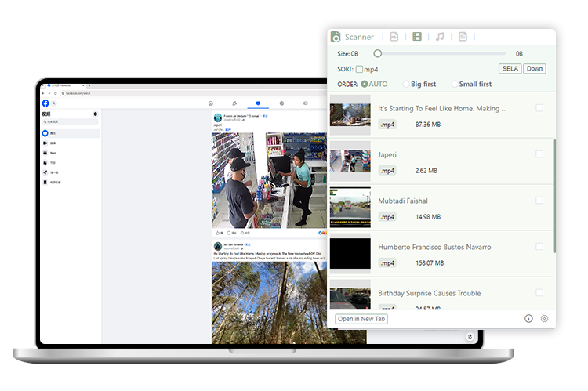Viewport: 588px width, 391px height.
Task: Click the Open in New Tab button
Action: (361, 319)
